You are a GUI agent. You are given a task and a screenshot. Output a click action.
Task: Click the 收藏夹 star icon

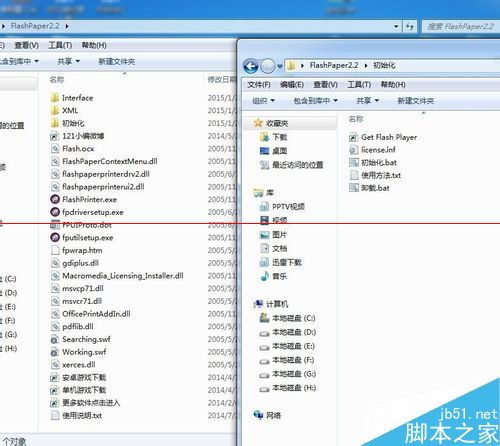click(x=258, y=123)
